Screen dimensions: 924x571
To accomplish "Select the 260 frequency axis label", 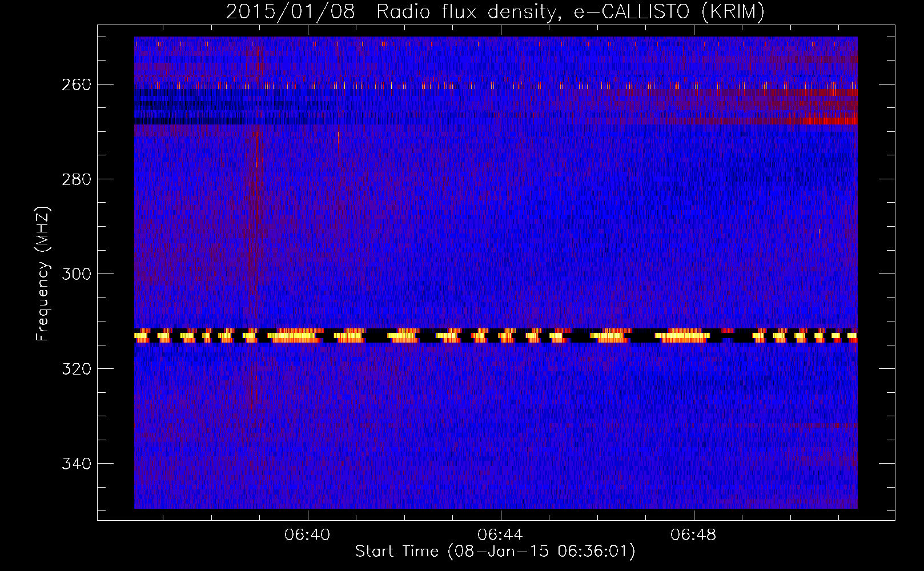I will tap(76, 85).
